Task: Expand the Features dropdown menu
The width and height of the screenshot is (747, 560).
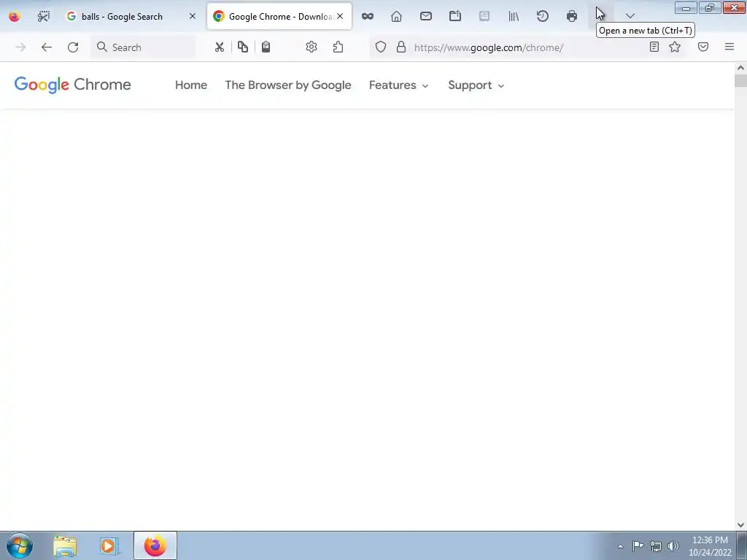Action: click(x=399, y=85)
